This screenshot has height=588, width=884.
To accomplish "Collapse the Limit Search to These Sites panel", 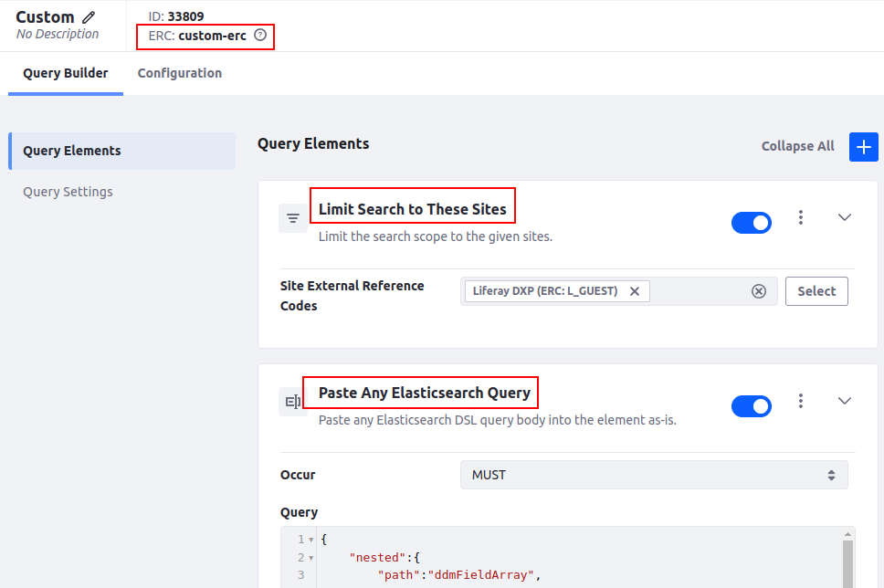I will pos(845,217).
